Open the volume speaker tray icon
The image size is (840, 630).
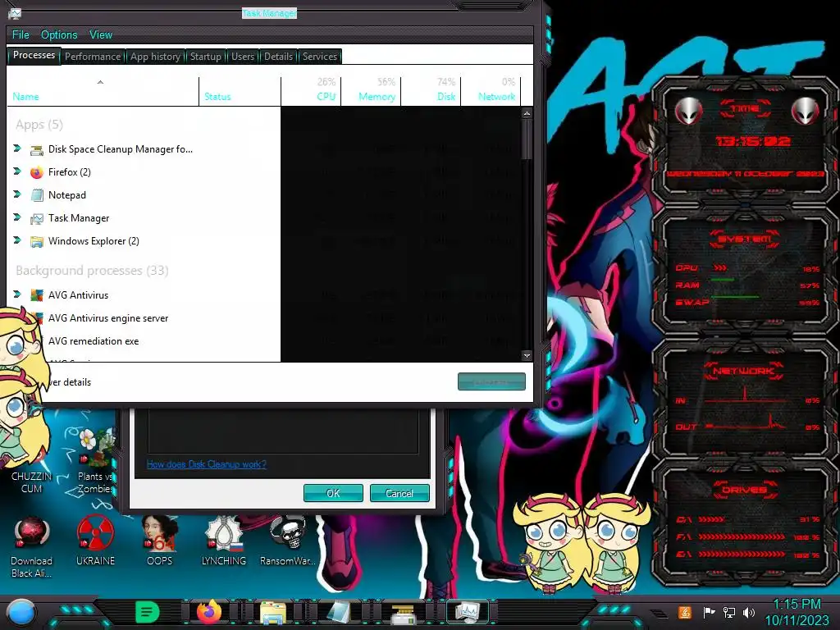[x=749, y=612]
